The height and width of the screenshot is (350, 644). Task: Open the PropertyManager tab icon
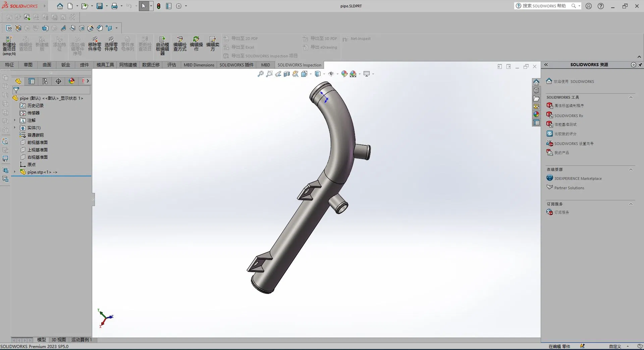click(x=32, y=81)
